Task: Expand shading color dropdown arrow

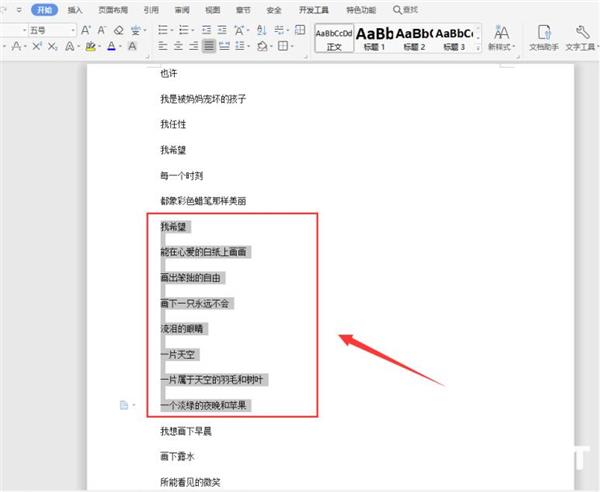Action: 271,47
